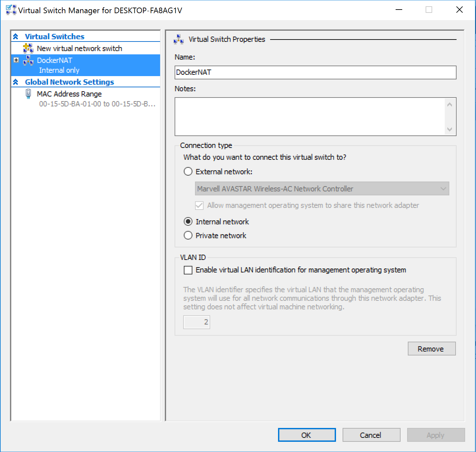This screenshot has width=476, height=452.
Task: Click the MAC Address Range icon
Action: pos(28,94)
